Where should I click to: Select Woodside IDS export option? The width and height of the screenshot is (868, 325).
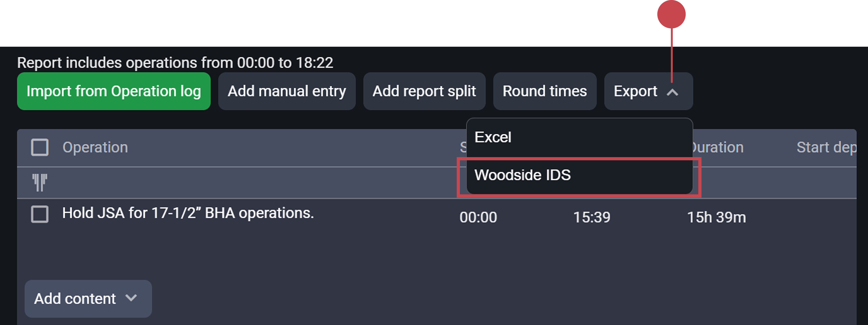(523, 175)
